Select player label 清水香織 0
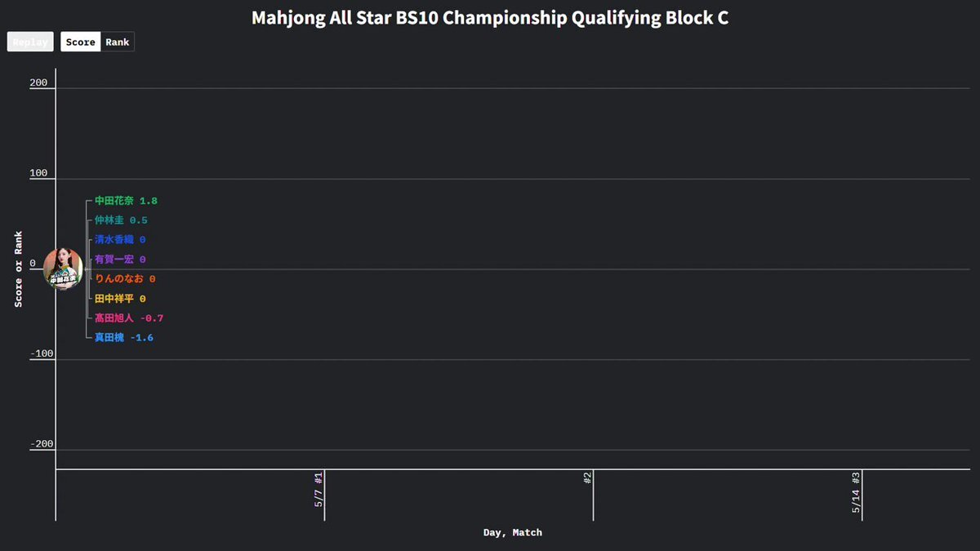Screen dimensions: 980x551 [120, 240]
